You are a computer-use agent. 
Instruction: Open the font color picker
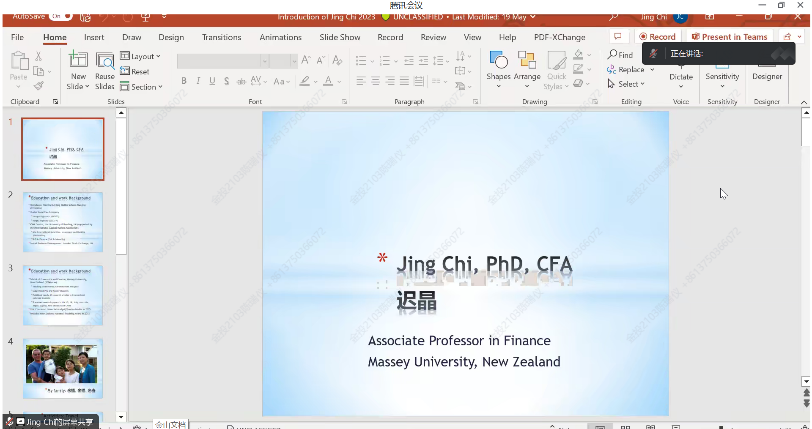[328, 81]
